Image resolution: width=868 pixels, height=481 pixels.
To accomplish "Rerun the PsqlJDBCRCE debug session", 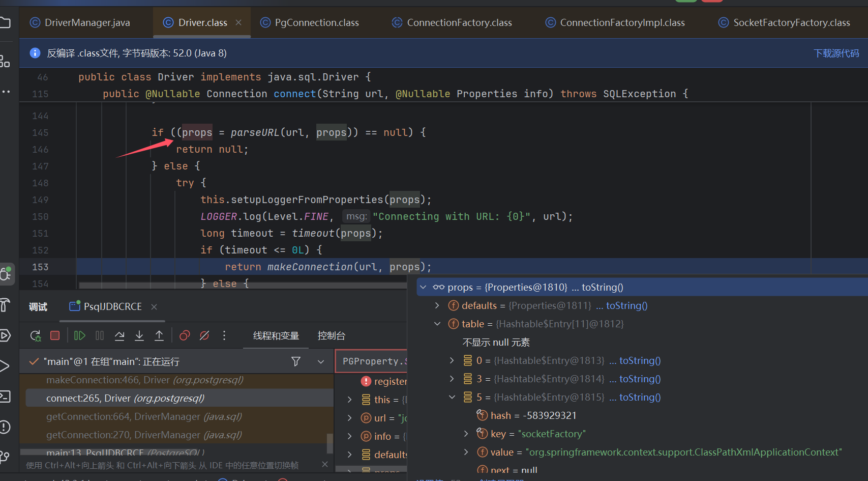I will coord(35,335).
